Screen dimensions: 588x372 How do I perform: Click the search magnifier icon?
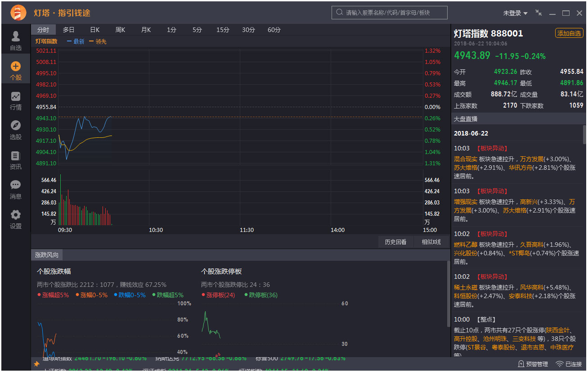click(x=339, y=13)
